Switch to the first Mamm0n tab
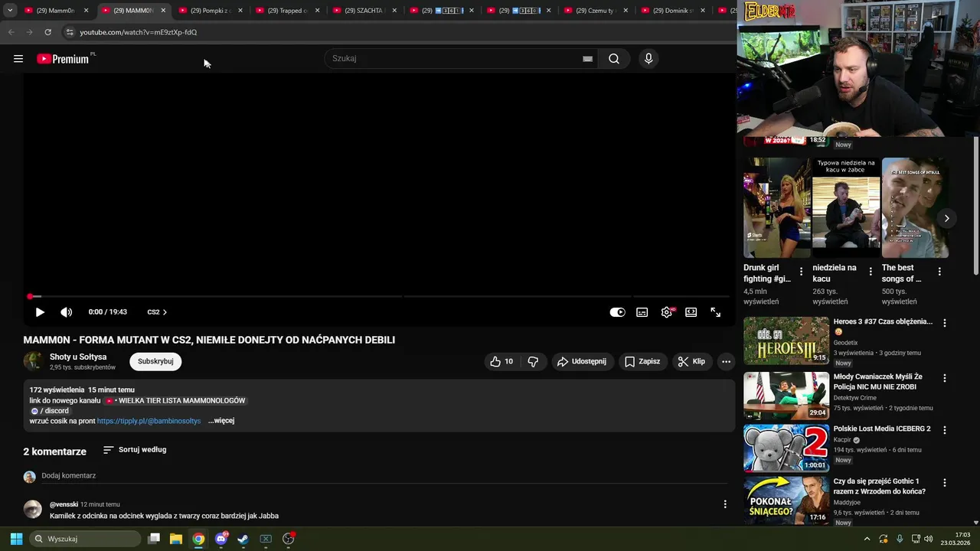The image size is (980, 551). click(55, 11)
